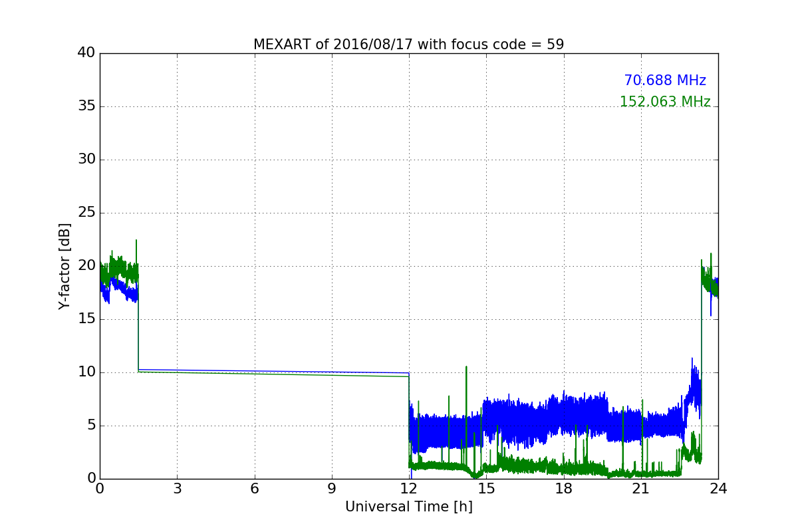Click the y-axis tick label '10'

(86, 372)
